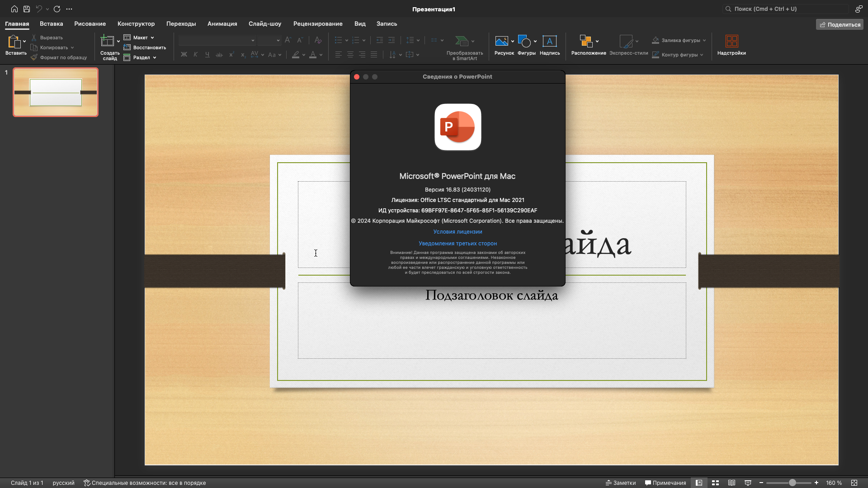Insert a Надпись text box
This screenshot has width=868, height=488.
(x=549, y=45)
